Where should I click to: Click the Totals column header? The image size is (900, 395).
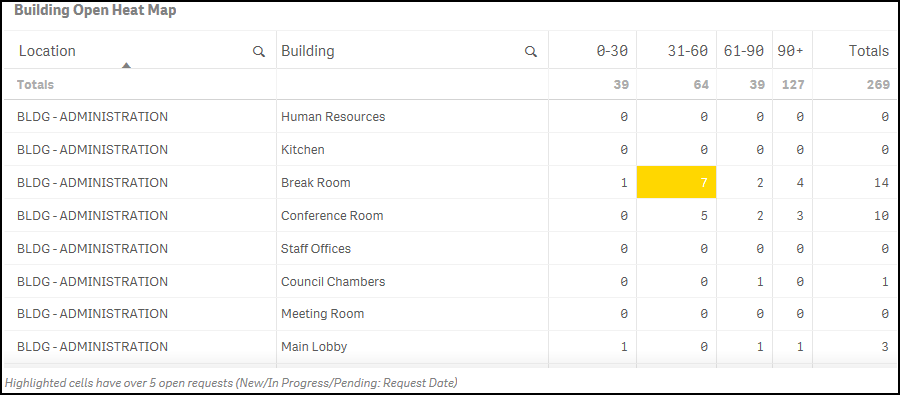click(869, 51)
